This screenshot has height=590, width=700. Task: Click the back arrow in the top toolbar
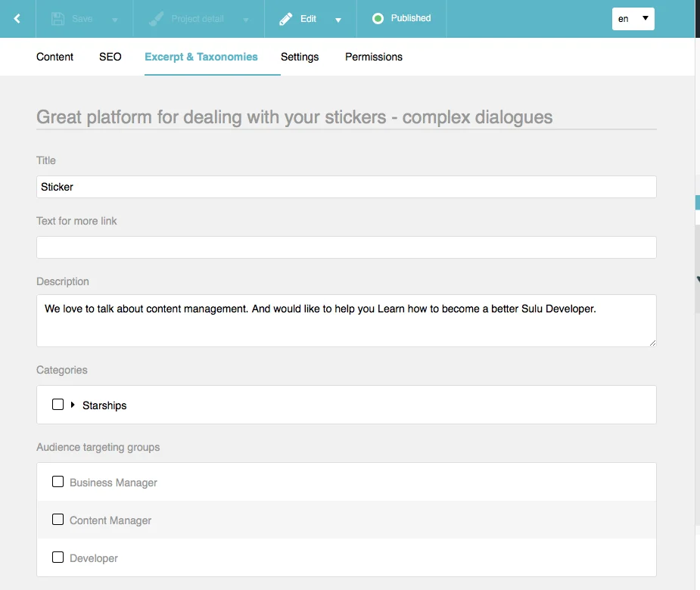17,18
